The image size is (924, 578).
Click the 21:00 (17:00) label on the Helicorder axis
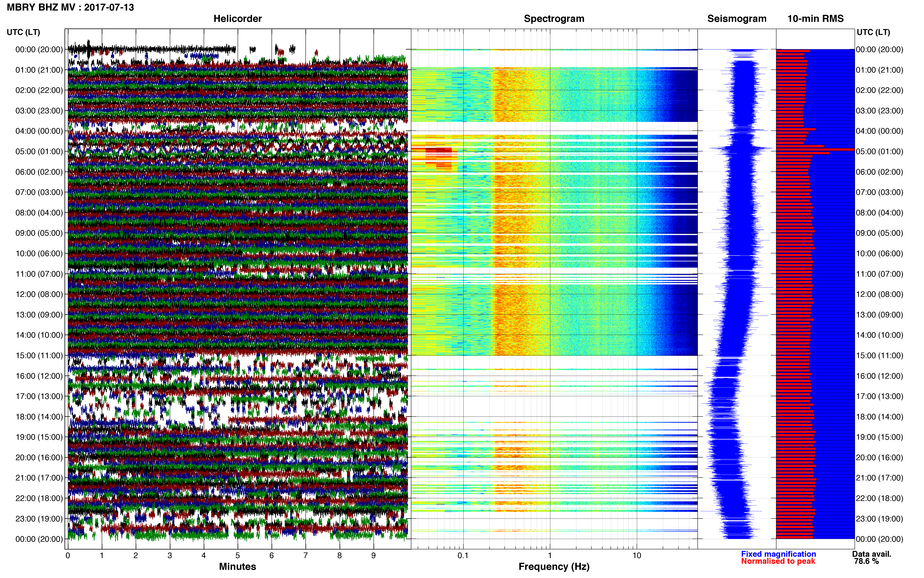pyautogui.click(x=39, y=478)
